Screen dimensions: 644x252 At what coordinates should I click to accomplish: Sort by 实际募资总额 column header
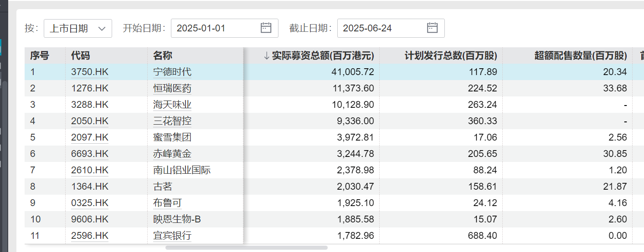[323, 56]
